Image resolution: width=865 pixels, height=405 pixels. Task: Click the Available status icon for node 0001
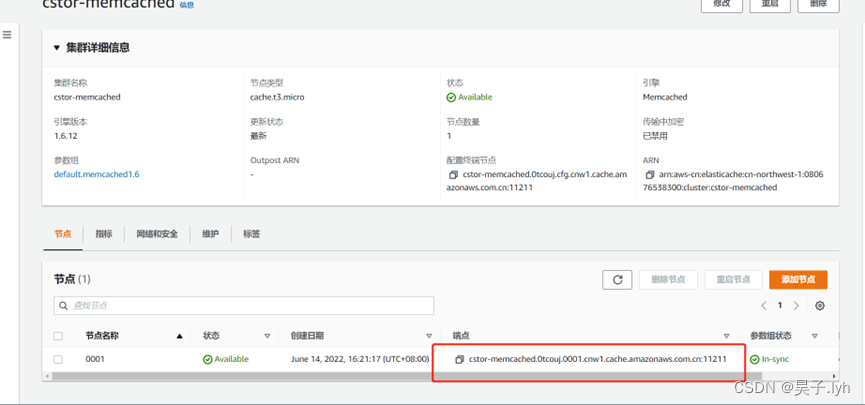pos(207,359)
